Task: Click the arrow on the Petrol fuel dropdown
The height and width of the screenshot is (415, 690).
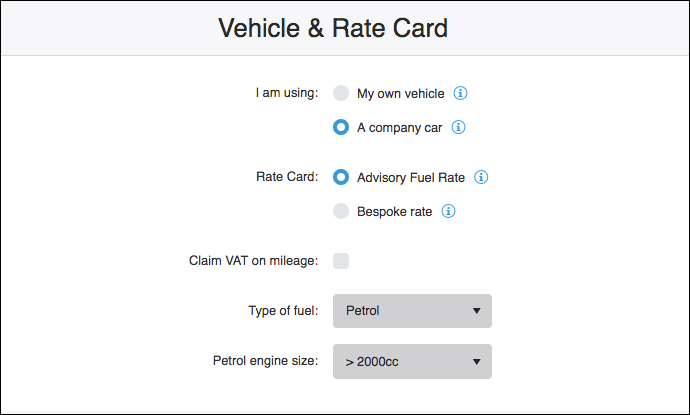Action: click(477, 311)
